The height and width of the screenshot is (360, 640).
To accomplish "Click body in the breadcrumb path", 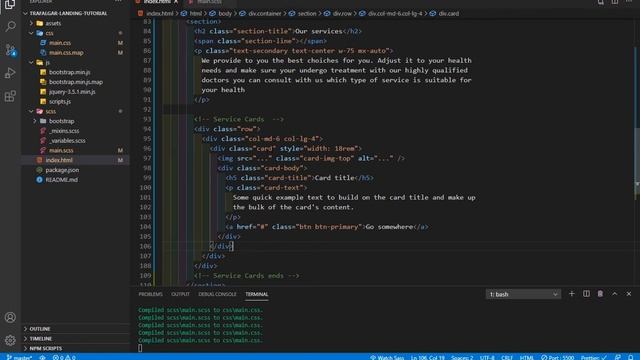I will tap(224, 13).
